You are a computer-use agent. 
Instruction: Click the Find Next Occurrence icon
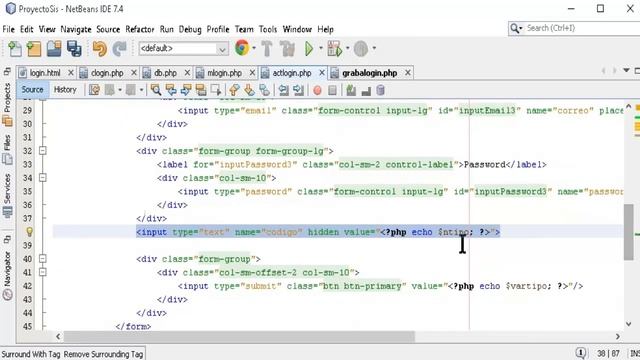(x=186, y=90)
